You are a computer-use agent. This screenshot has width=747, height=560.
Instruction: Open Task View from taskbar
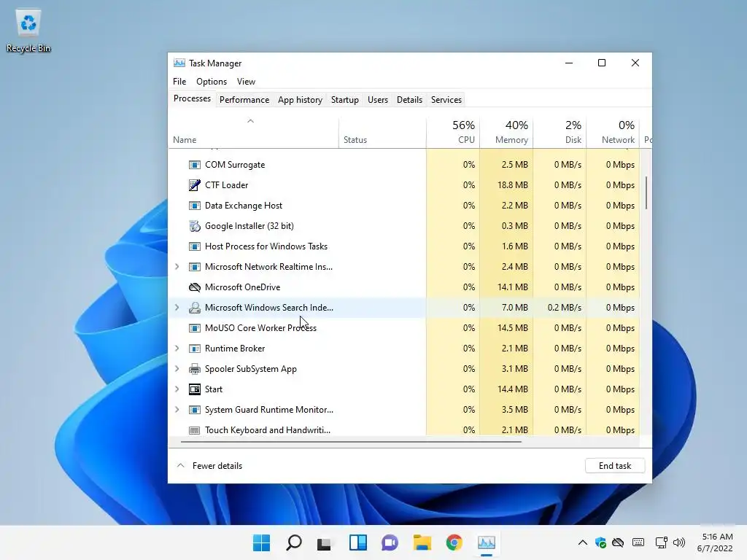[x=324, y=543]
